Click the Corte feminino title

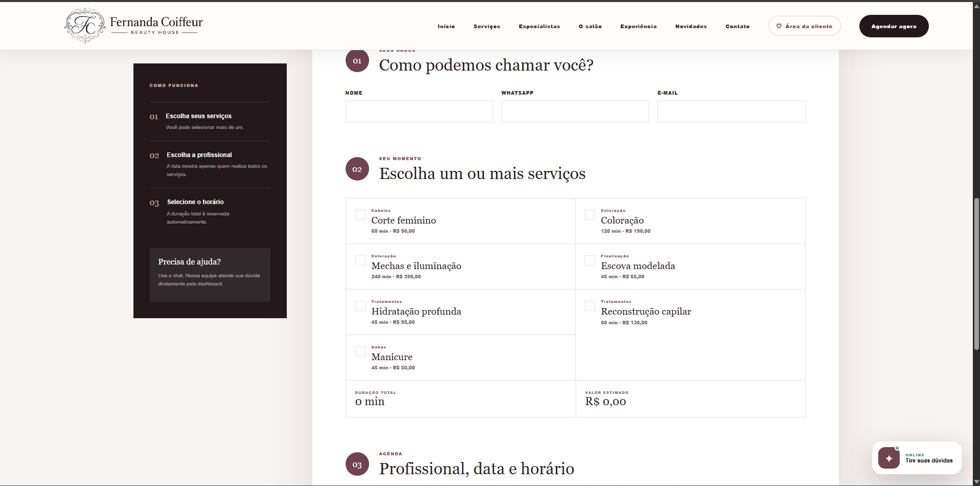[x=403, y=220]
